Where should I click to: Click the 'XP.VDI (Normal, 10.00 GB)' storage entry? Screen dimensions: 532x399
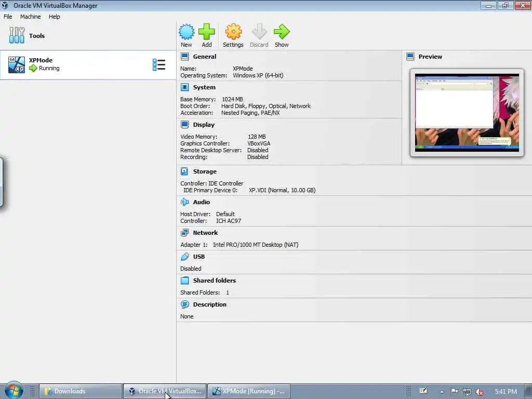coord(282,190)
